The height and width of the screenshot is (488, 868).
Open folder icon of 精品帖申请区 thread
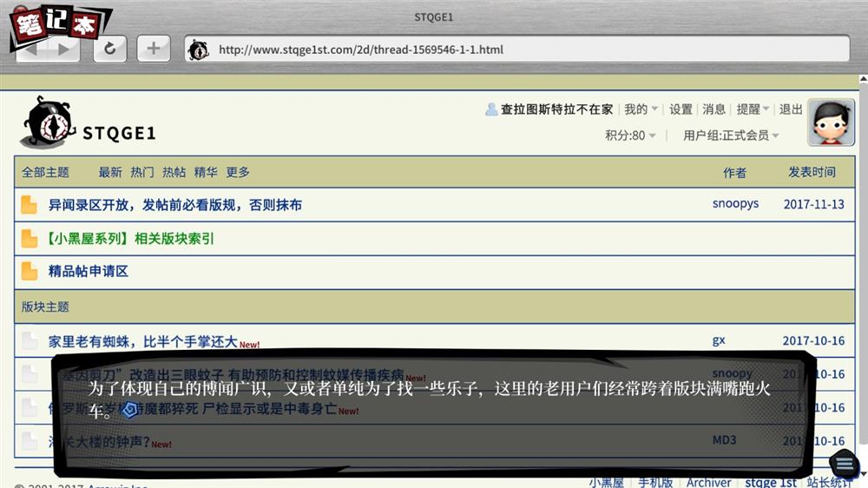click(x=29, y=271)
